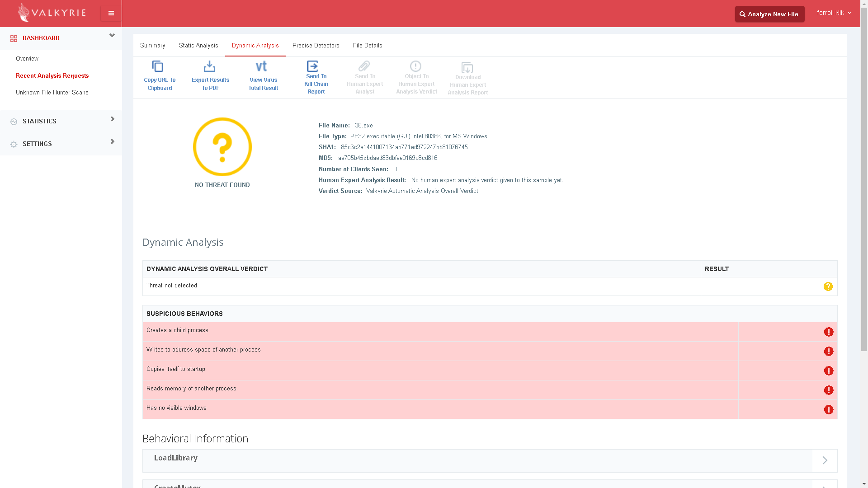Image resolution: width=868 pixels, height=488 pixels.
Task: Click the Send To Human Expert Analyst icon
Action: click(364, 66)
